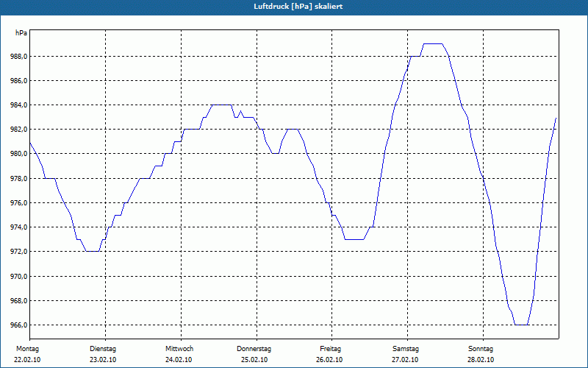The width and height of the screenshot is (588, 368).
Task: Click the date 25.02.10
Action: click(254, 360)
